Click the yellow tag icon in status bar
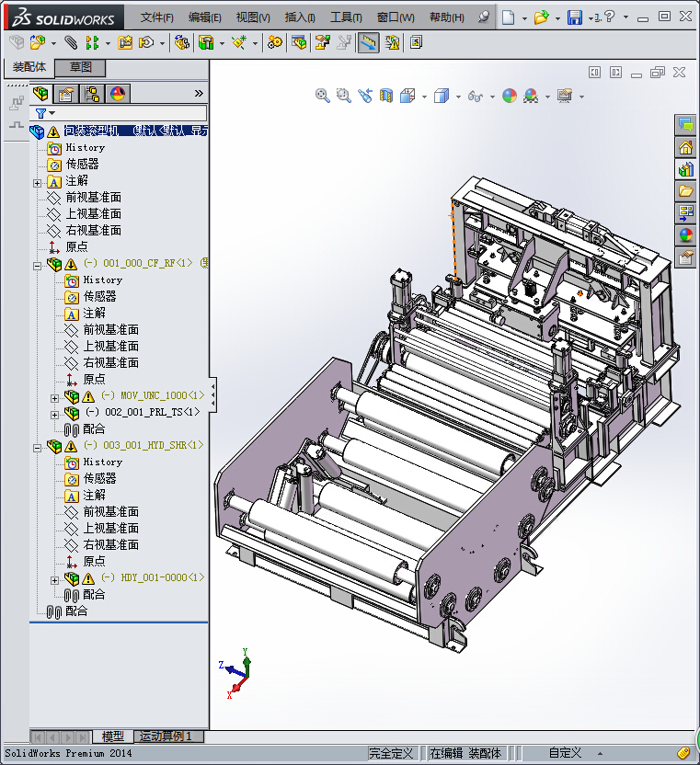The height and width of the screenshot is (765, 700). pyautogui.click(x=683, y=753)
